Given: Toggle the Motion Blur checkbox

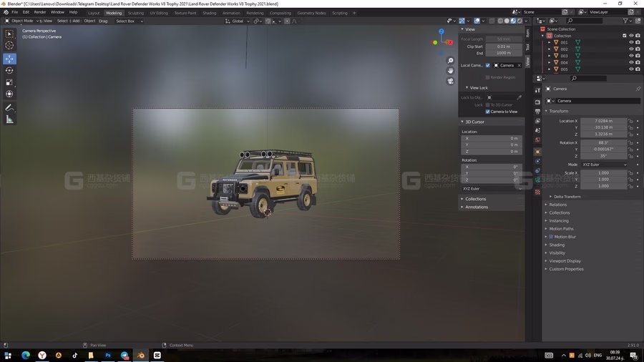Looking at the screenshot, I should pos(551,237).
